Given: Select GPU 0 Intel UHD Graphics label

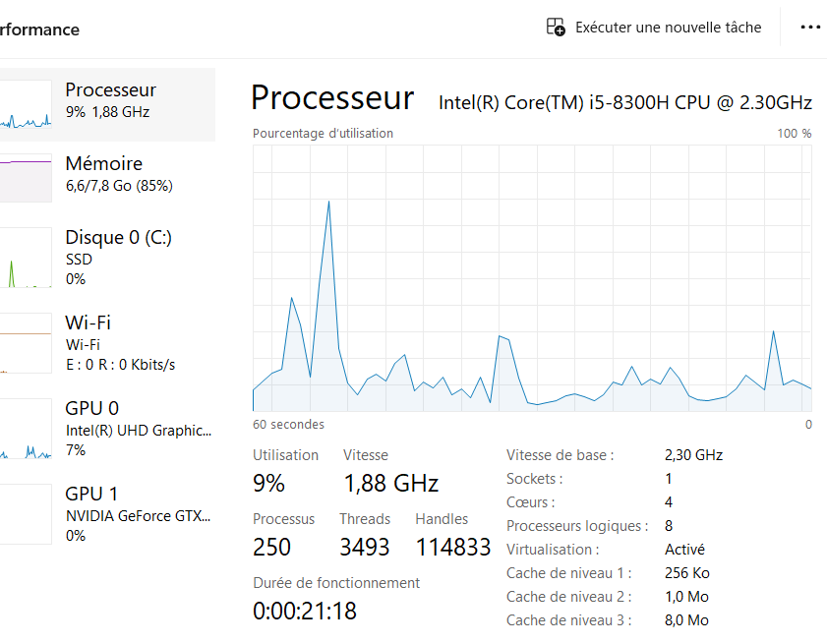Looking at the screenshot, I should pyautogui.click(x=138, y=430).
